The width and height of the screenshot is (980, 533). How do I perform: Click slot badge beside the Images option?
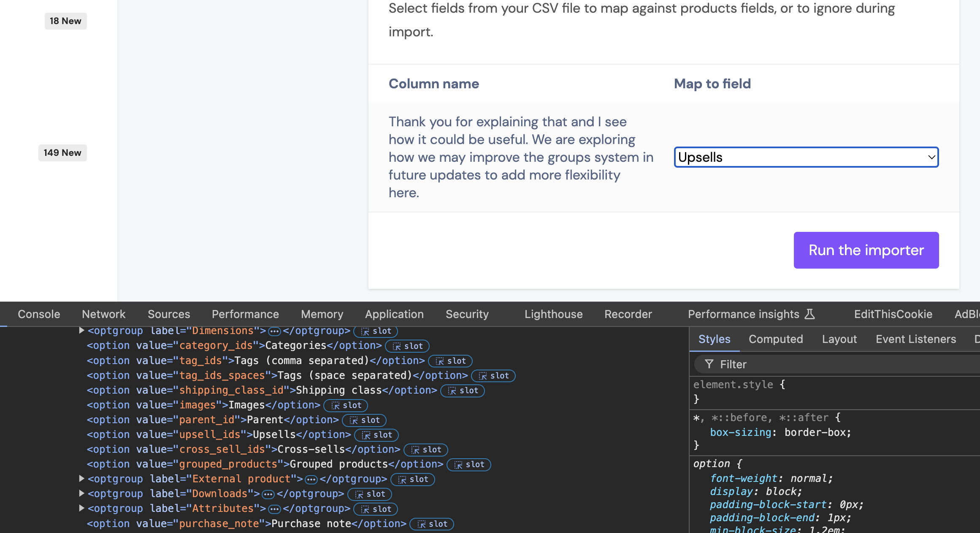click(x=346, y=405)
